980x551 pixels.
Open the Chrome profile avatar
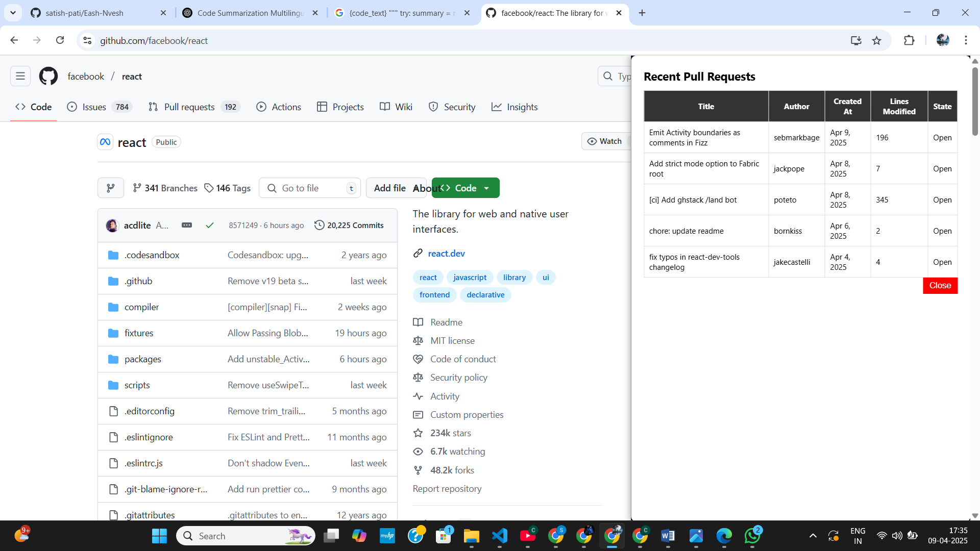click(x=943, y=40)
